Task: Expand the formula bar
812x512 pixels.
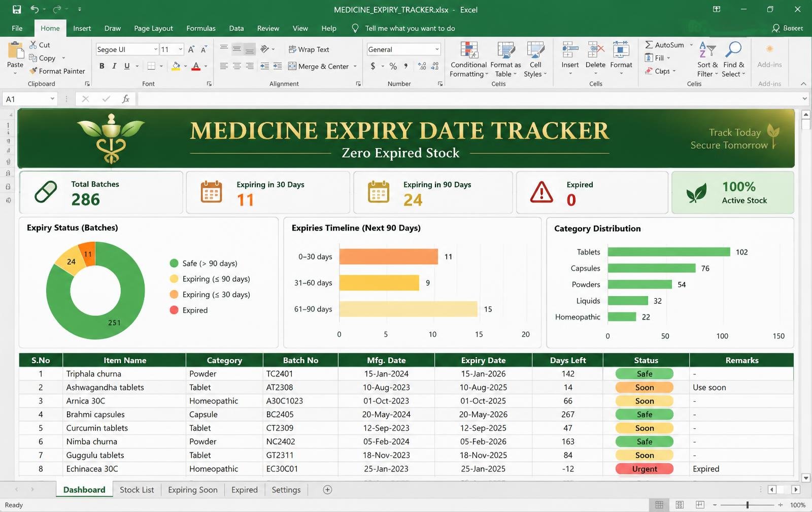Action: point(804,99)
